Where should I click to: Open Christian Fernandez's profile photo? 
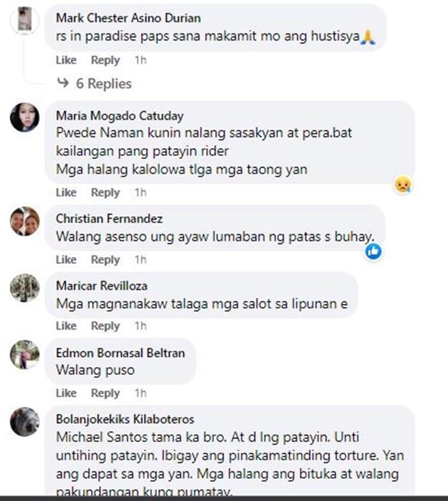tap(24, 221)
